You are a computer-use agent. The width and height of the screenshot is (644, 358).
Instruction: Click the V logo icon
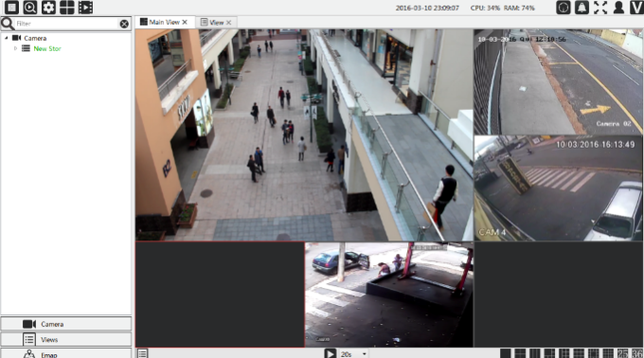[x=636, y=8]
